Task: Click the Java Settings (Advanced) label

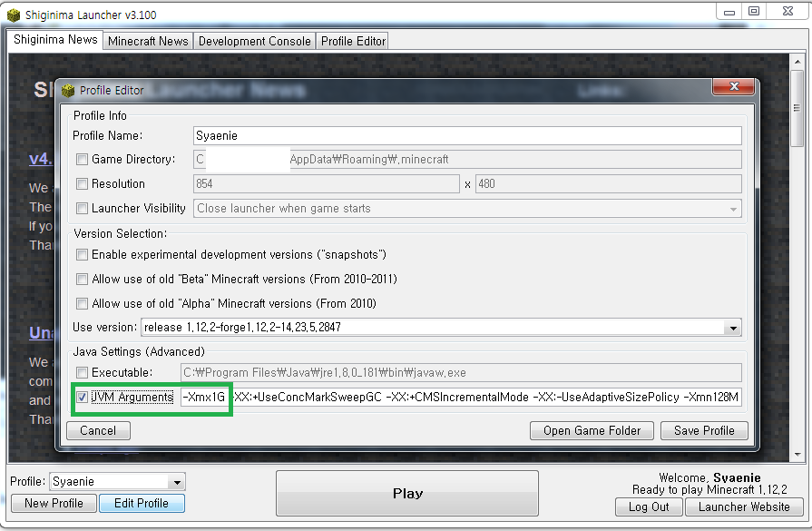Action: point(139,352)
